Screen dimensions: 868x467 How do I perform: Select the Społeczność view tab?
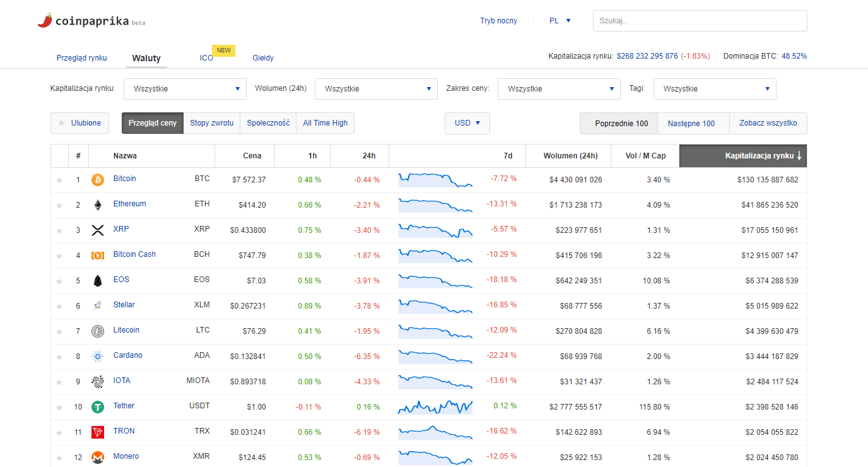coord(268,123)
